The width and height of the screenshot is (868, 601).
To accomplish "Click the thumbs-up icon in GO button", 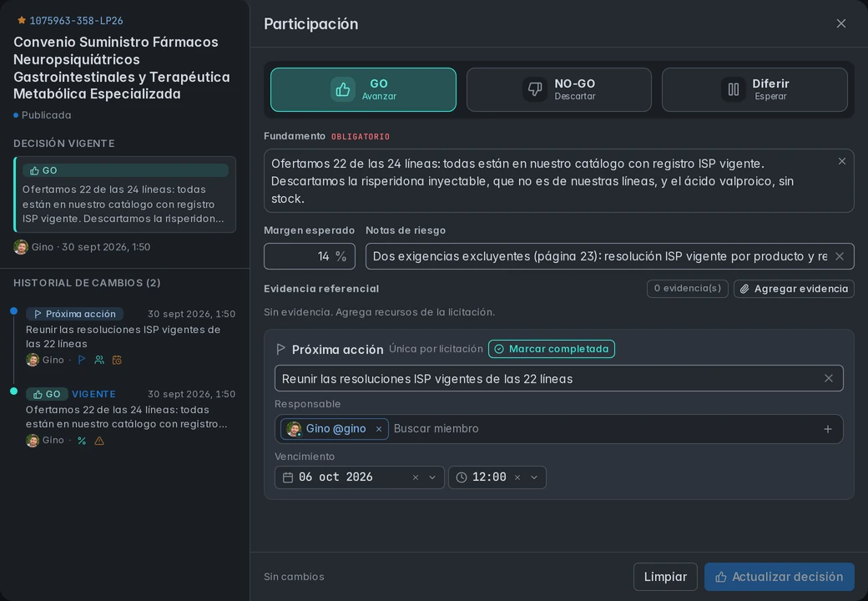I will (x=343, y=89).
